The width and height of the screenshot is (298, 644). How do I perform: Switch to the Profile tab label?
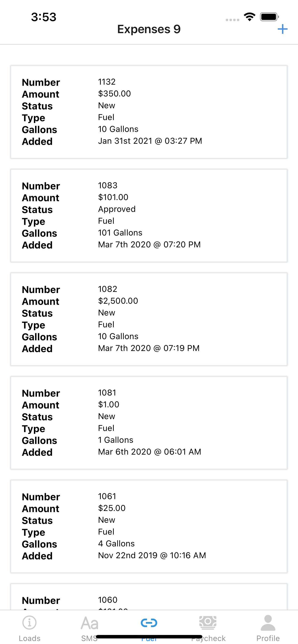pyautogui.click(x=268, y=638)
